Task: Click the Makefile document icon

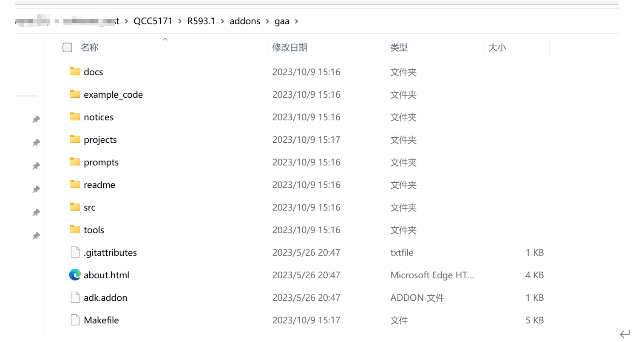Action: pyautogui.click(x=75, y=320)
